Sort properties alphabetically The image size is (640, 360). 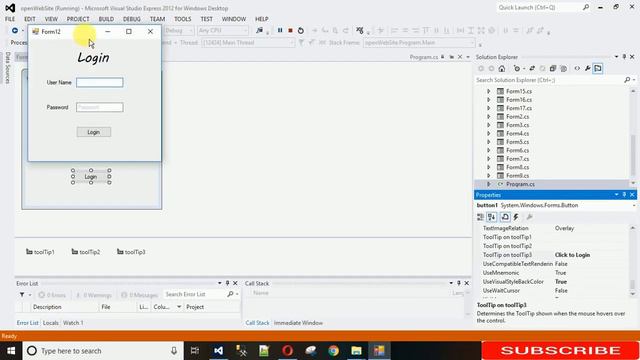click(x=491, y=217)
